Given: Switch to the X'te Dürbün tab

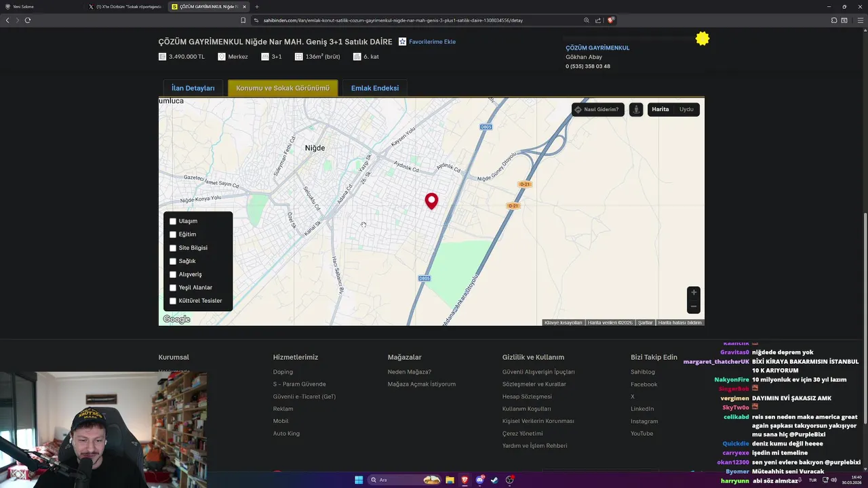Looking at the screenshot, I should point(125,7).
